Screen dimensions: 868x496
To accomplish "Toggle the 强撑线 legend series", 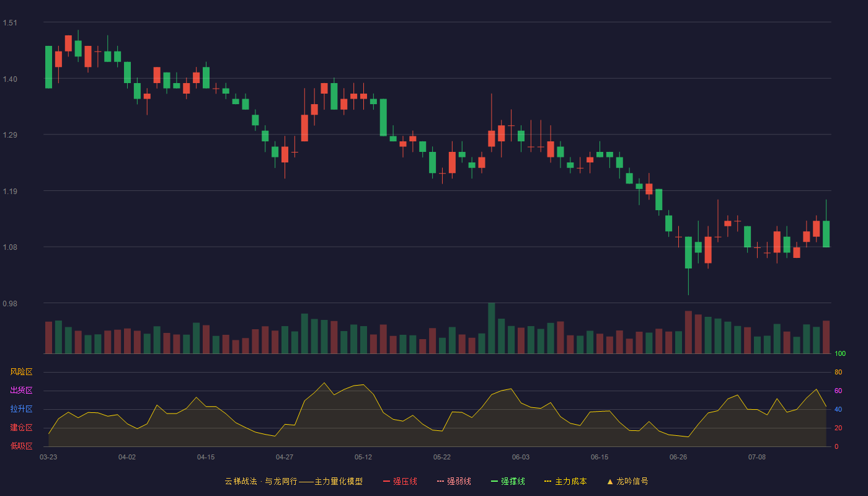I will (508, 481).
